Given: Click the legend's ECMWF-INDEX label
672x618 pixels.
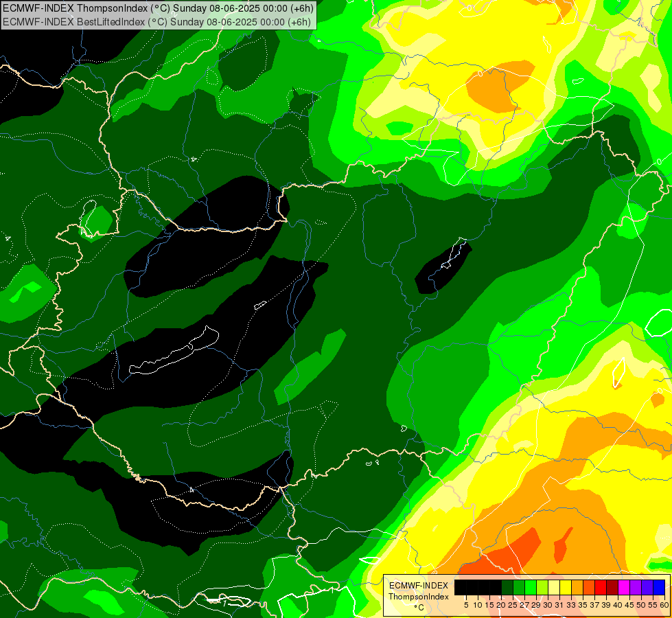Looking at the screenshot, I should (418, 586).
